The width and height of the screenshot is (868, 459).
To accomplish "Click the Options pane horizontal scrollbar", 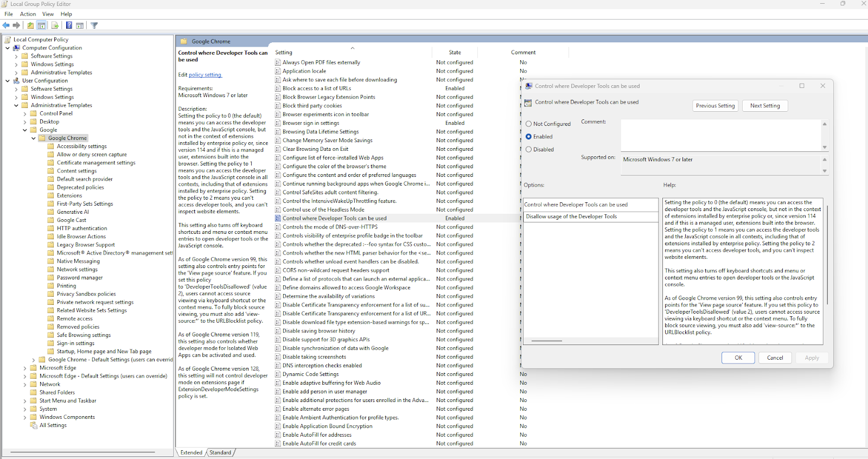I will [547, 341].
